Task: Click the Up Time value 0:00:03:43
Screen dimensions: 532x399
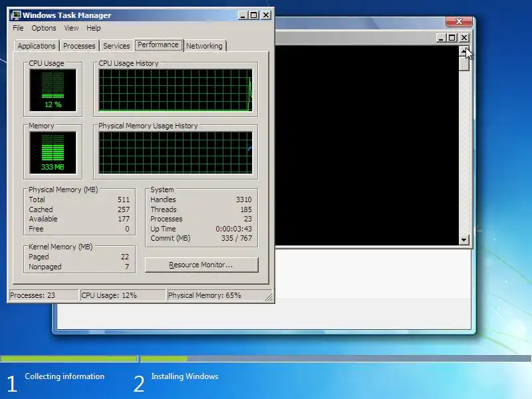Action: [x=234, y=229]
